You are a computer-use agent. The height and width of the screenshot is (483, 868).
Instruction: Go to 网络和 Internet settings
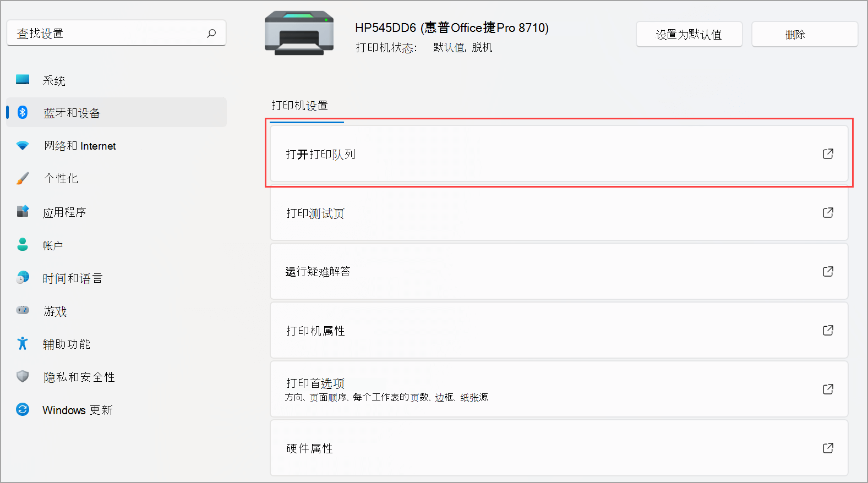click(116, 145)
